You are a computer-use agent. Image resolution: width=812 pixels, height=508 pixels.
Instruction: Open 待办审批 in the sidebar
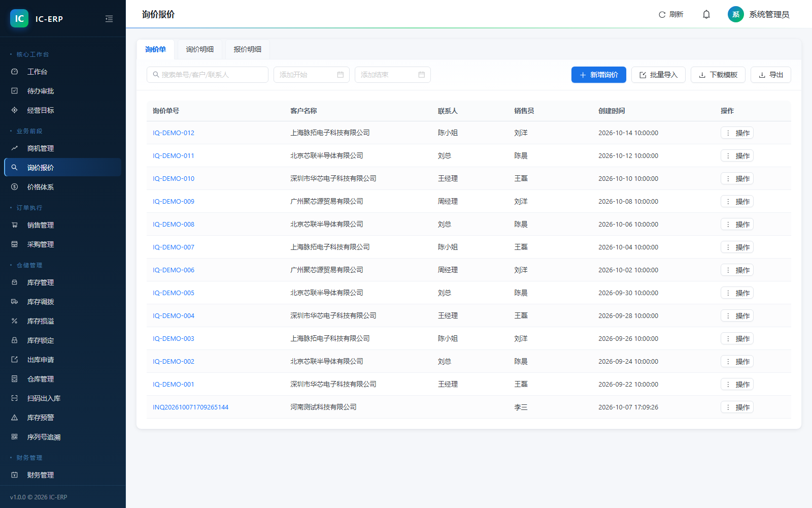[63, 91]
